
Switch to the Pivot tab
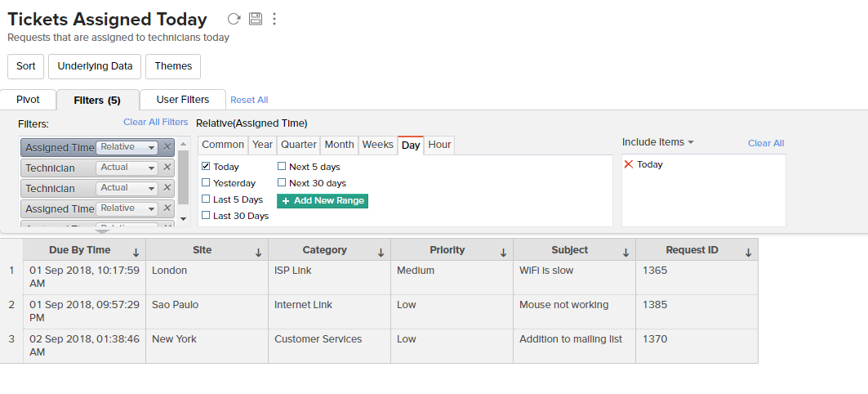pyautogui.click(x=28, y=100)
